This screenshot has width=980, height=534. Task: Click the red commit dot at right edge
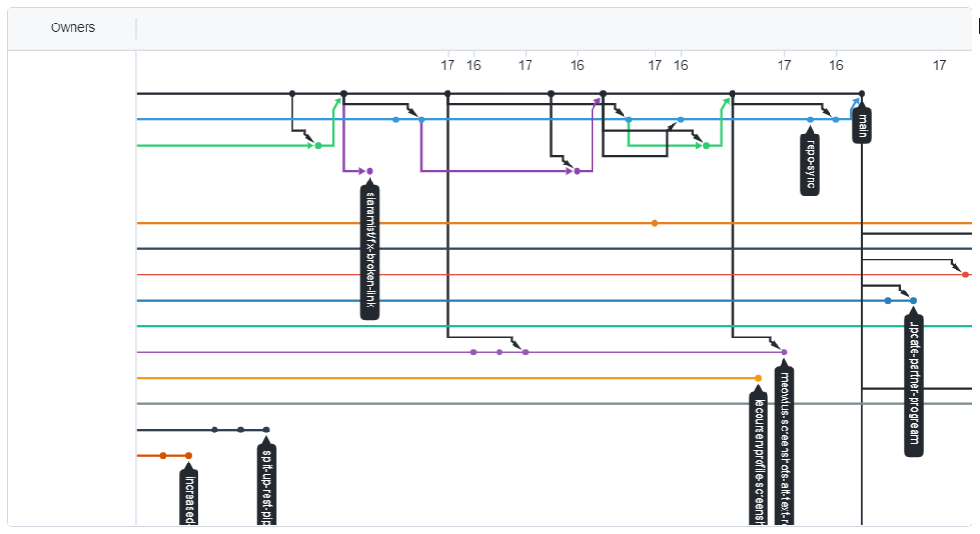(x=965, y=275)
